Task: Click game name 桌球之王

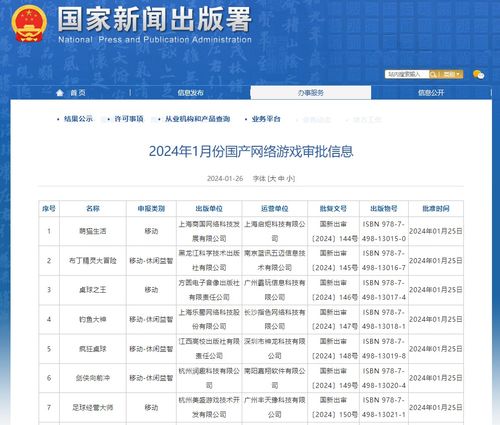Action: click(93, 290)
